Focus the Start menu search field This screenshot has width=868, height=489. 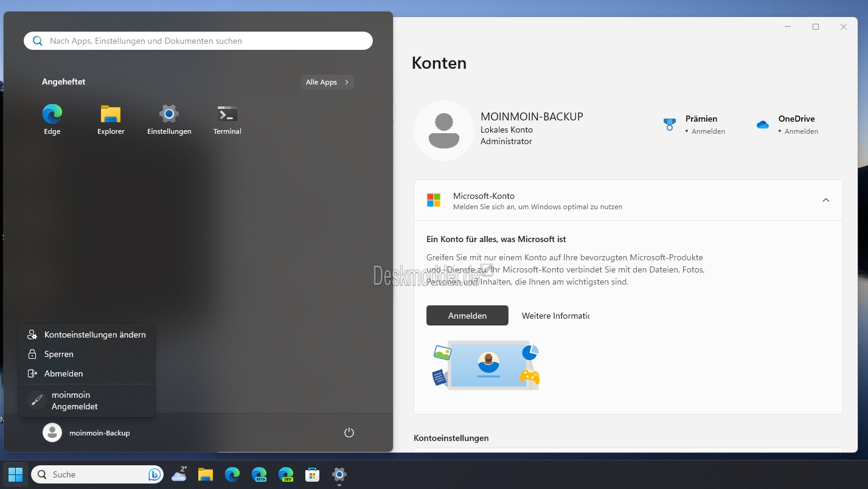click(198, 41)
